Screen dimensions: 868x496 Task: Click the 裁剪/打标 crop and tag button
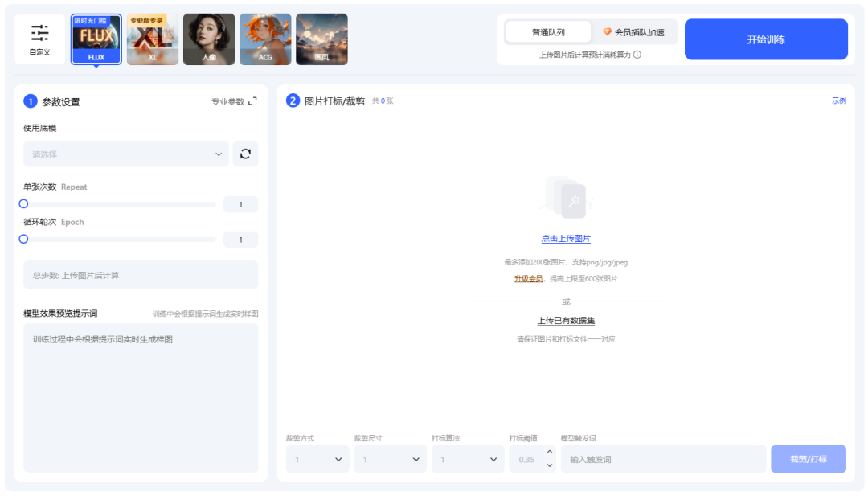pyautogui.click(x=808, y=458)
